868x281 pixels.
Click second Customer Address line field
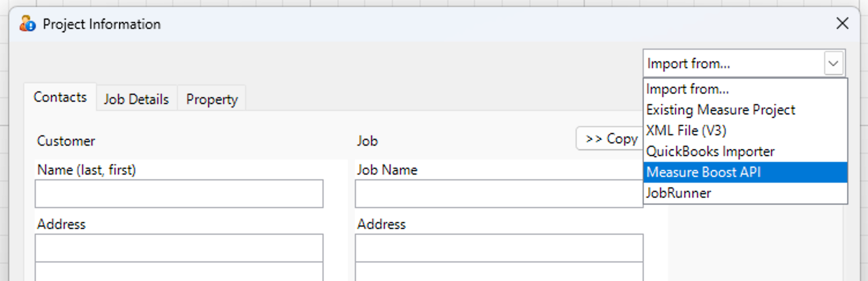[x=179, y=272]
